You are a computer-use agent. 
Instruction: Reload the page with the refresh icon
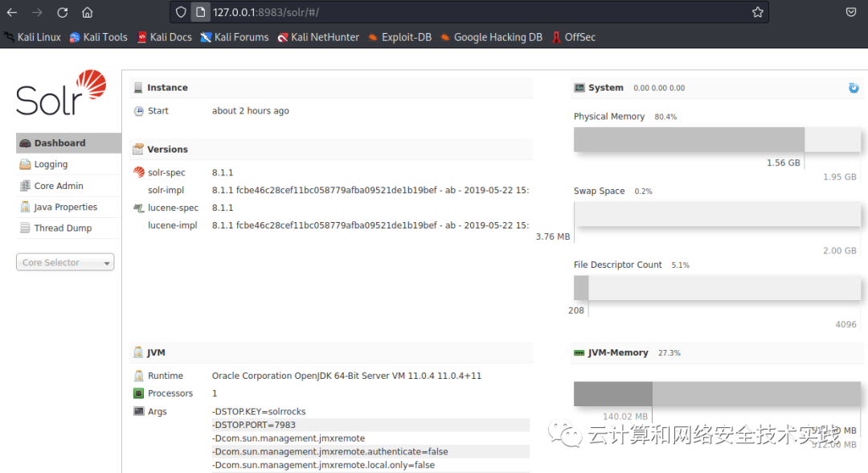coord(63,12)
